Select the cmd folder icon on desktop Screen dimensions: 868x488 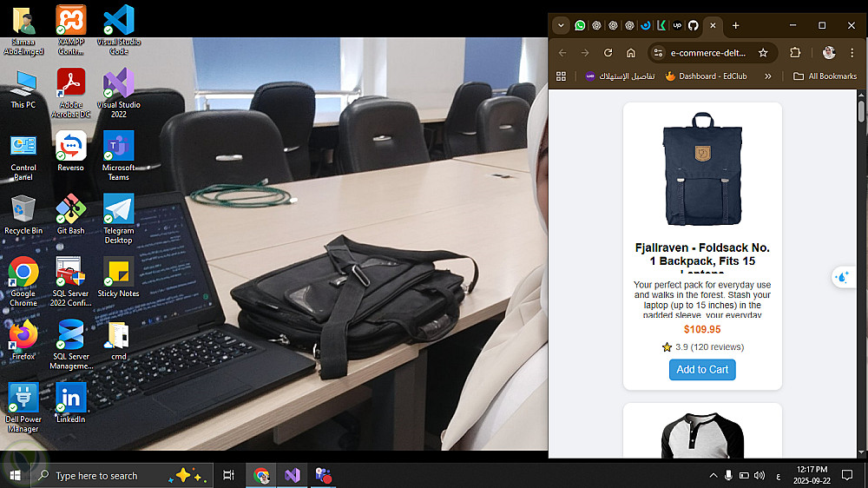[x=118, y=340]
